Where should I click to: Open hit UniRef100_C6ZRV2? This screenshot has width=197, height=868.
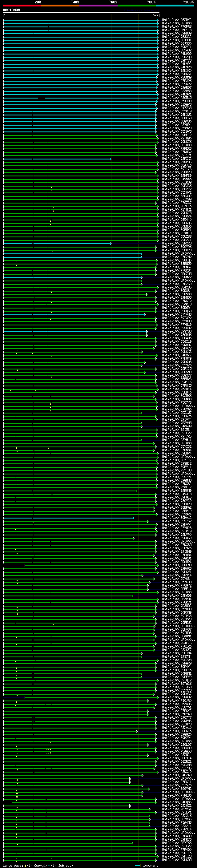177,20
